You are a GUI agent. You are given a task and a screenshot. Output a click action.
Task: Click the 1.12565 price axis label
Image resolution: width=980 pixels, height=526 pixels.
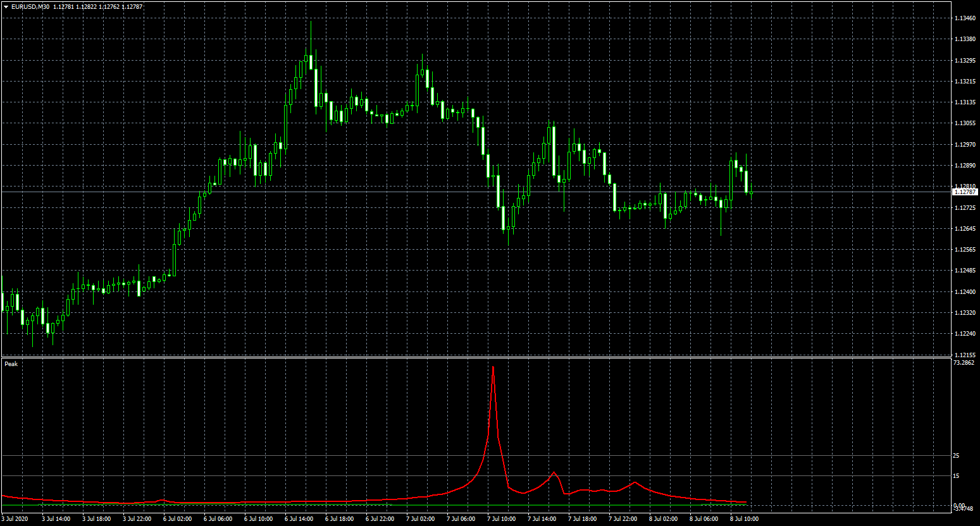(964, 250)
